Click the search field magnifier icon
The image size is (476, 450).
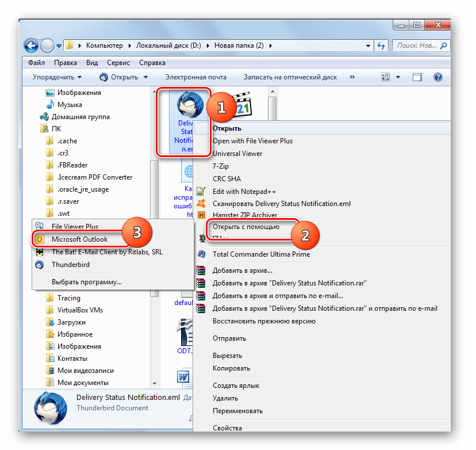tap(443, 45)
